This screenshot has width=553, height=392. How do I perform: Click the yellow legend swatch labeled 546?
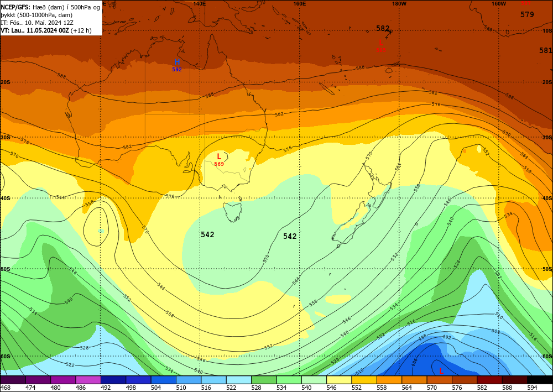338,380
